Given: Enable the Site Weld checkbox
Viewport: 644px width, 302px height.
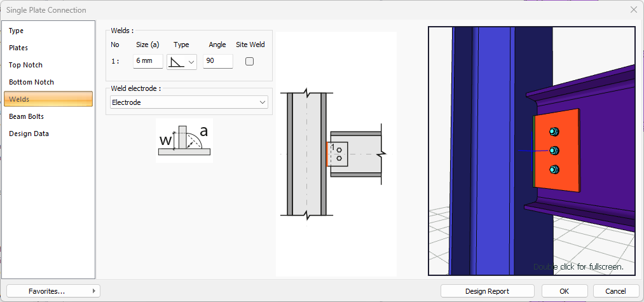Looking at the screenshot, I should (x=249, y=61).
